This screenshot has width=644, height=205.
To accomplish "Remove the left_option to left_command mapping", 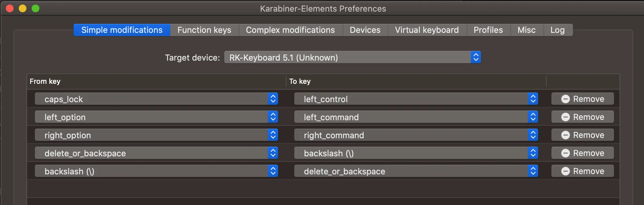I will click(x=582, y=117).
